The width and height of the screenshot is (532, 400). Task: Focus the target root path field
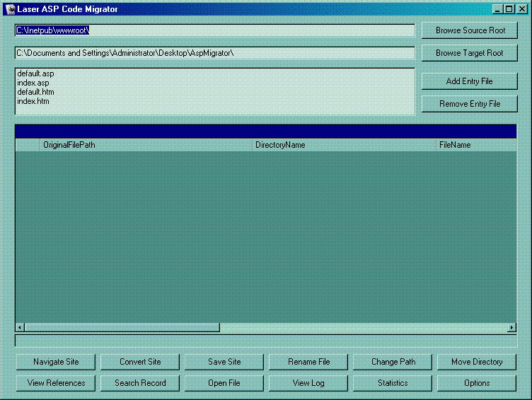(214, 53)
